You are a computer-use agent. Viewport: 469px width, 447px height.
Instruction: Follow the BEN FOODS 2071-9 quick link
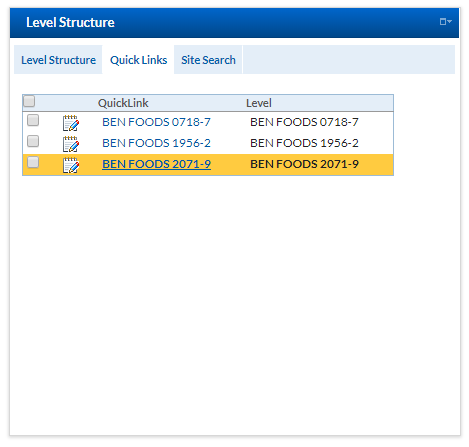tap(156, 164)
